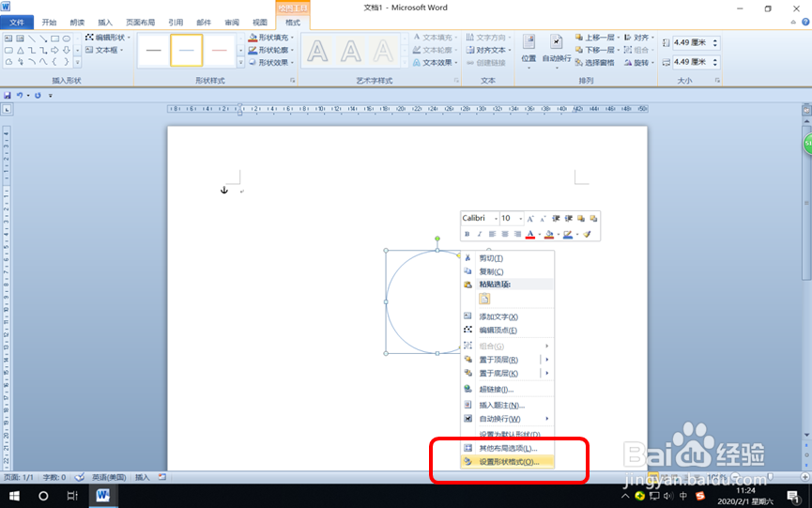The width and height of the screenshot is (812, 508).
Task: Click 上移一层 bring forward
Action: 597,38
